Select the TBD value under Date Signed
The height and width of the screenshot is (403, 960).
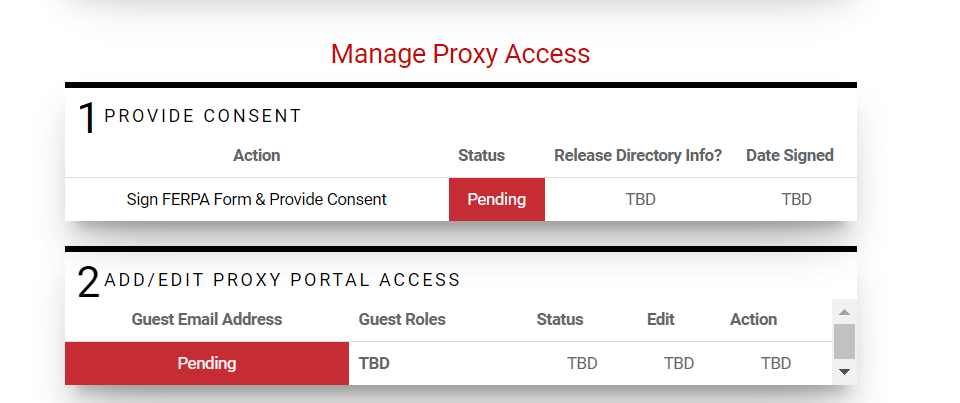coord(796,199)
